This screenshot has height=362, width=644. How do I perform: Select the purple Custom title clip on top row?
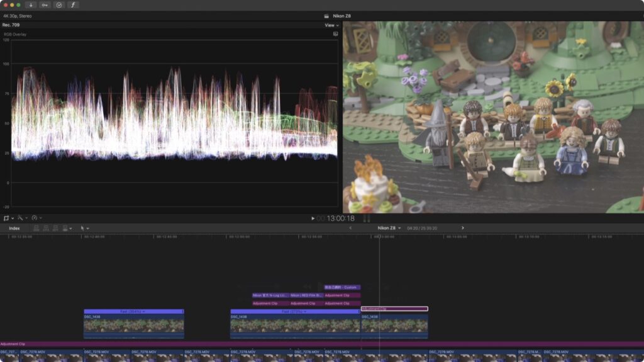342,288
